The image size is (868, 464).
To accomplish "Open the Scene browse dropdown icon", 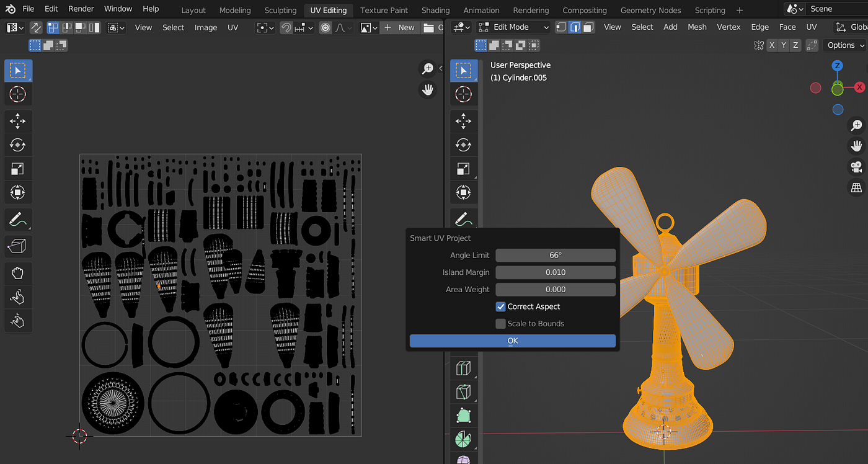I will coord(795,9).
